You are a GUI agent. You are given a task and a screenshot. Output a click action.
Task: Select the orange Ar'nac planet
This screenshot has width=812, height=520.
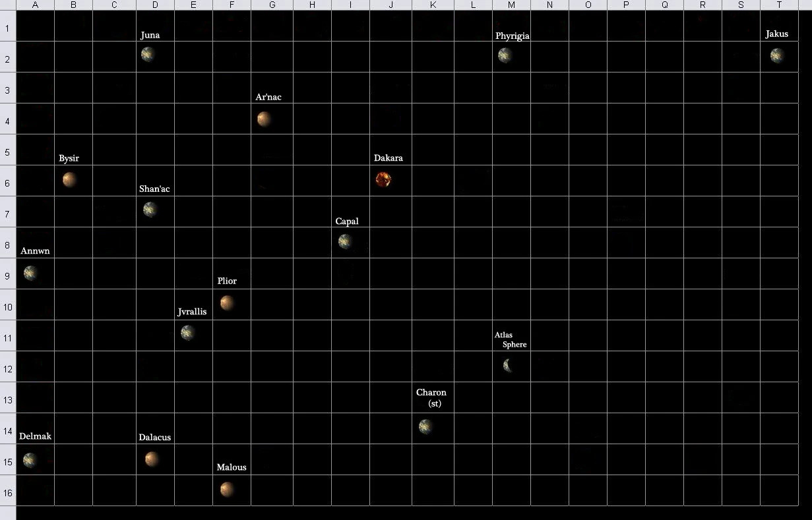pyautogui.click(x=265, y=119)
